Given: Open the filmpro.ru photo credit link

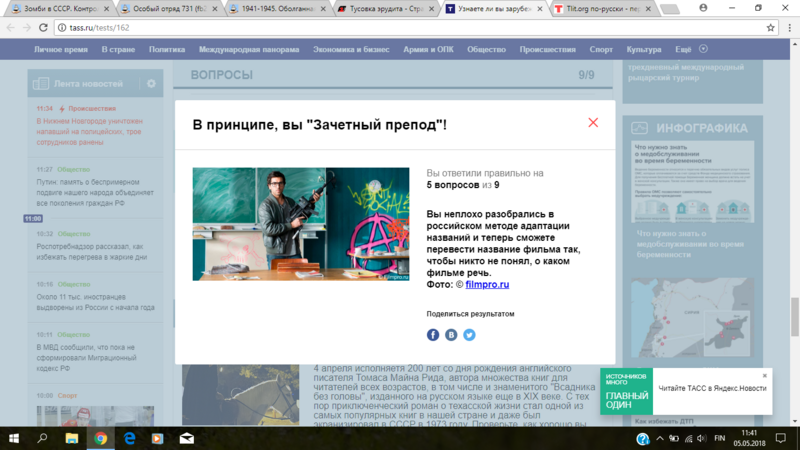Looking at the screenshot, I should (487, 285).
